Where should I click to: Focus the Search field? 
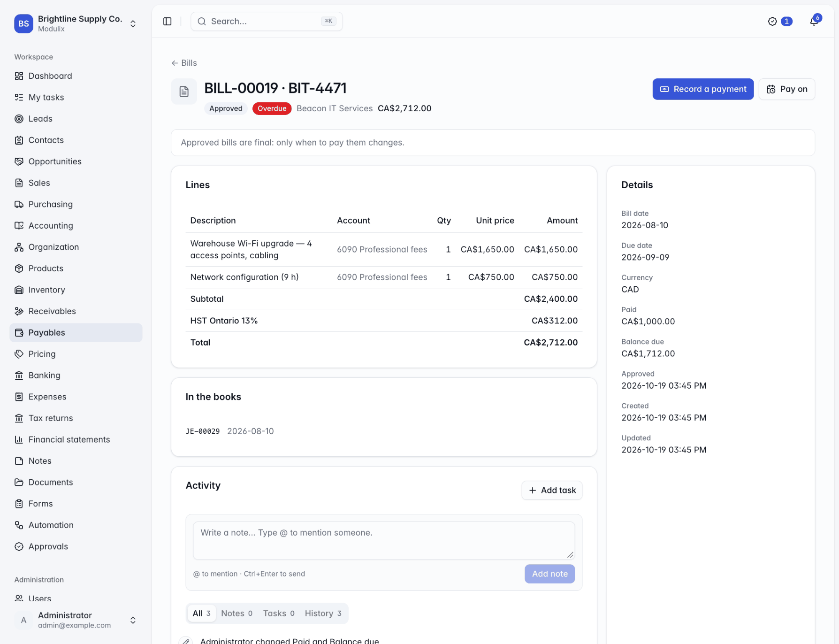tap(267, 22)
